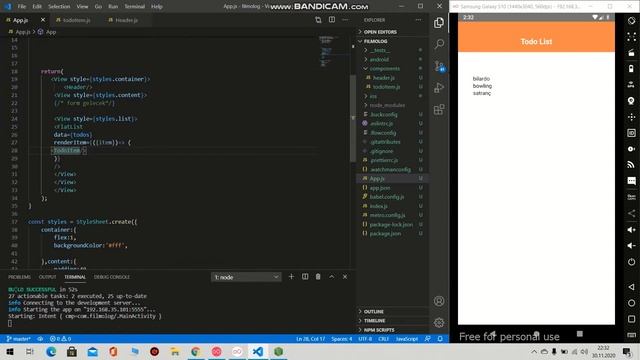Image resolution: width=640 pixels, height=360 pixels.
Task: Open the Search view in activity bar
Action: [x=439, y=44]
